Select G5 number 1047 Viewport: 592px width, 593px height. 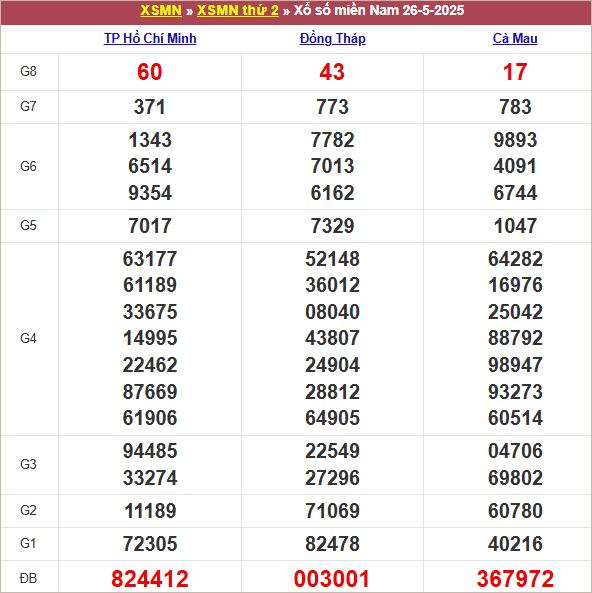[515, 226]
